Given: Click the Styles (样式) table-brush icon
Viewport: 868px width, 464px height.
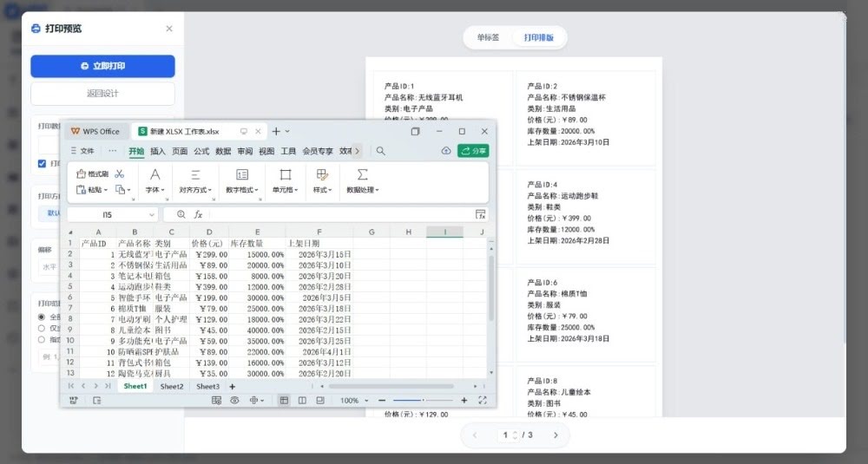Looking at the screenshot, I should [322, 175].
